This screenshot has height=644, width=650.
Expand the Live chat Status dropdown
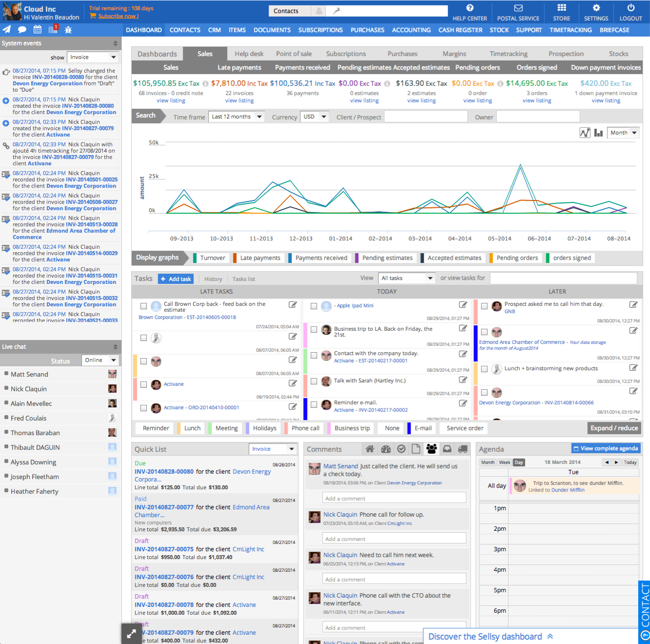100,360
